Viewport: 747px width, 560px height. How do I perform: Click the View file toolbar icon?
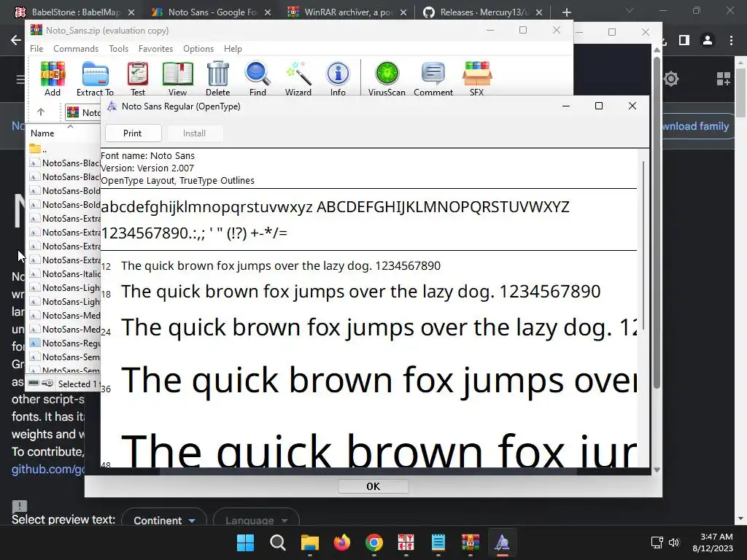pyautogui.click(x=178, y=79)
